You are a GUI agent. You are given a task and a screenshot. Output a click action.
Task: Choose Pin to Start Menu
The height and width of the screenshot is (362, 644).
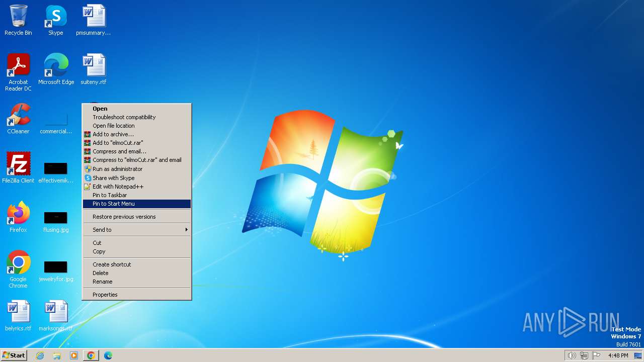coord(137,204)
